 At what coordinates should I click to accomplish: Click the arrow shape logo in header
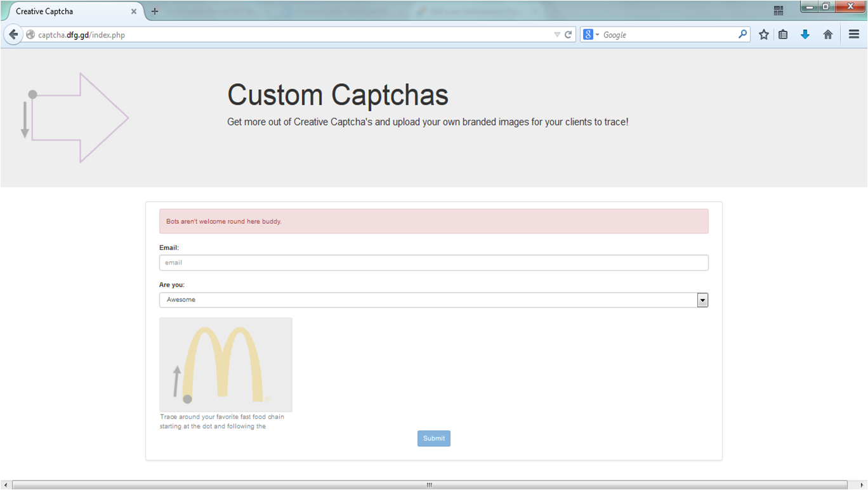pos(74,118)
